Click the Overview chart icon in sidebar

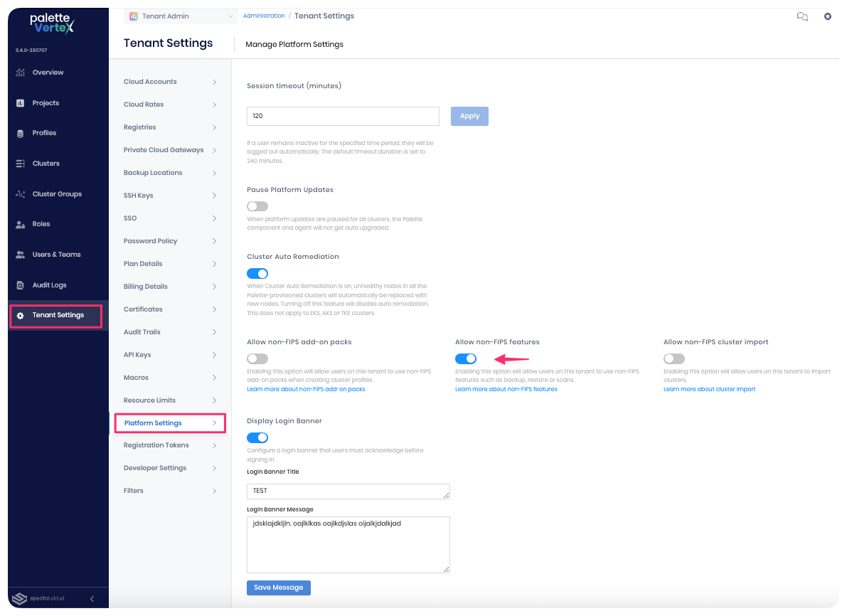click(21, 73)
